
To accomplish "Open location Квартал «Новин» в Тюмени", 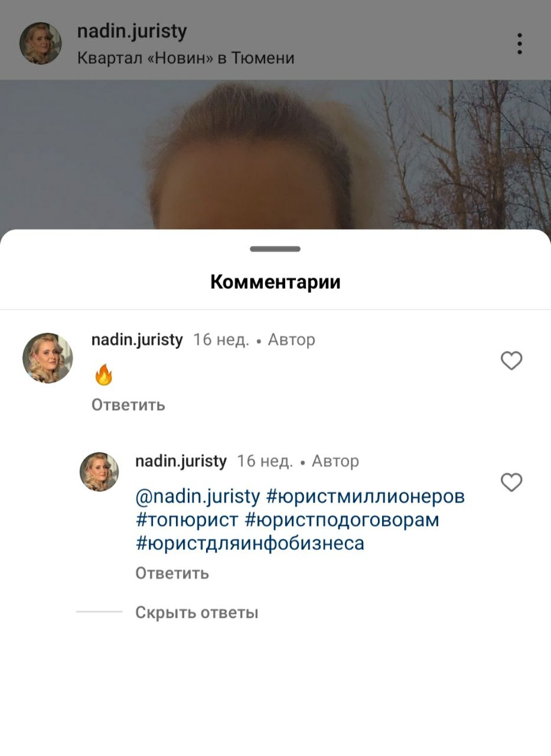I will click(x=185, y=58).
